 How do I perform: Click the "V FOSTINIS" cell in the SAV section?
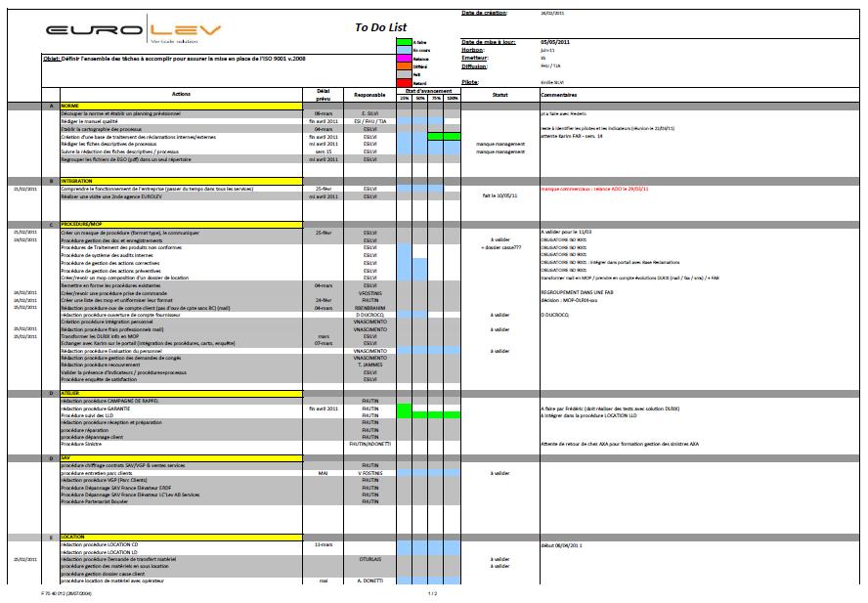tap(369, 473)
